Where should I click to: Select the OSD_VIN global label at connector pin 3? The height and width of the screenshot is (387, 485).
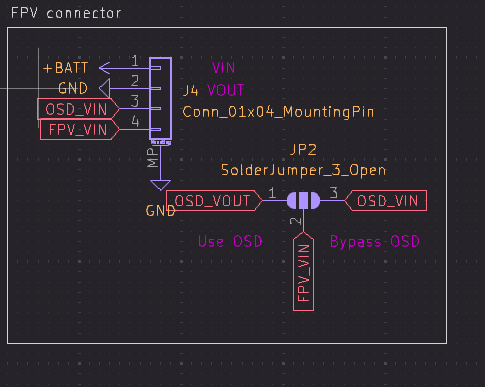78,109
